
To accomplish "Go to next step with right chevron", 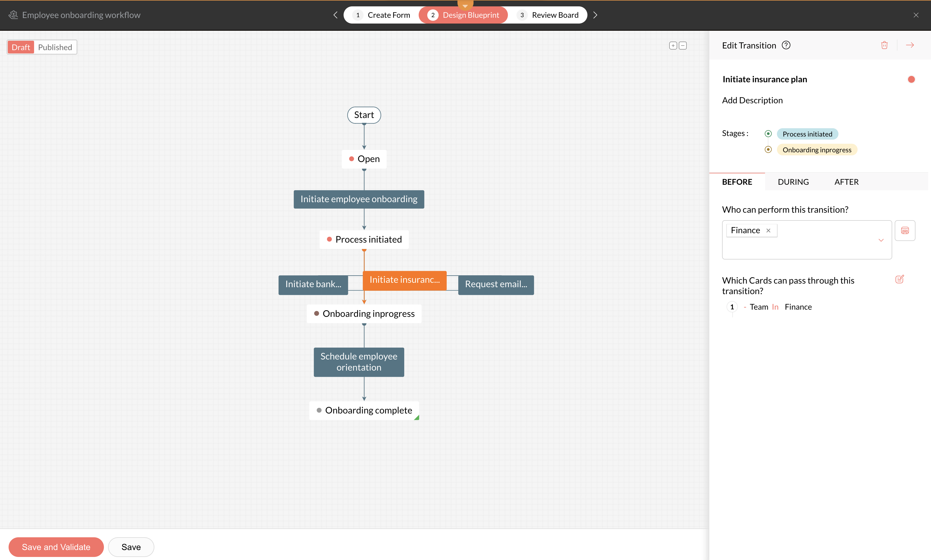I will pos(595,15).
